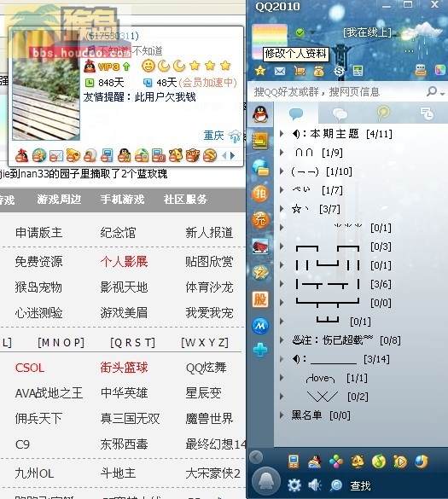Open the QQ Music green note icon
448x499 pixels.
tap(379, 461)
